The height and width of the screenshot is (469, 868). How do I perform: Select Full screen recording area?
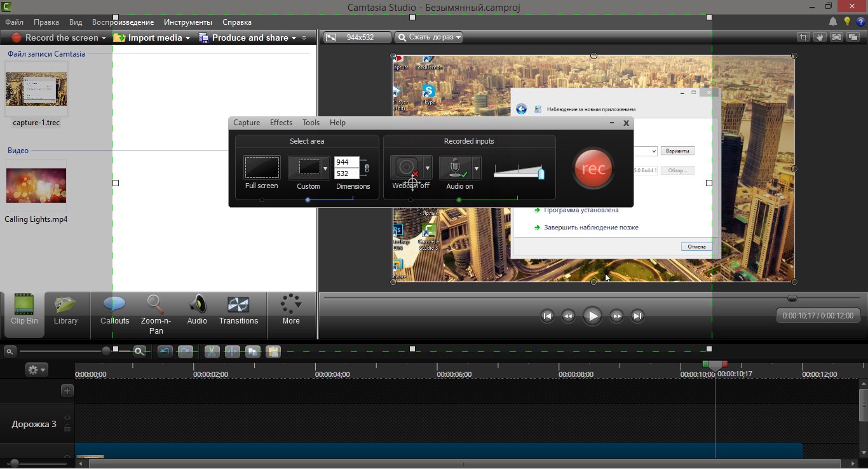[262, 168]
